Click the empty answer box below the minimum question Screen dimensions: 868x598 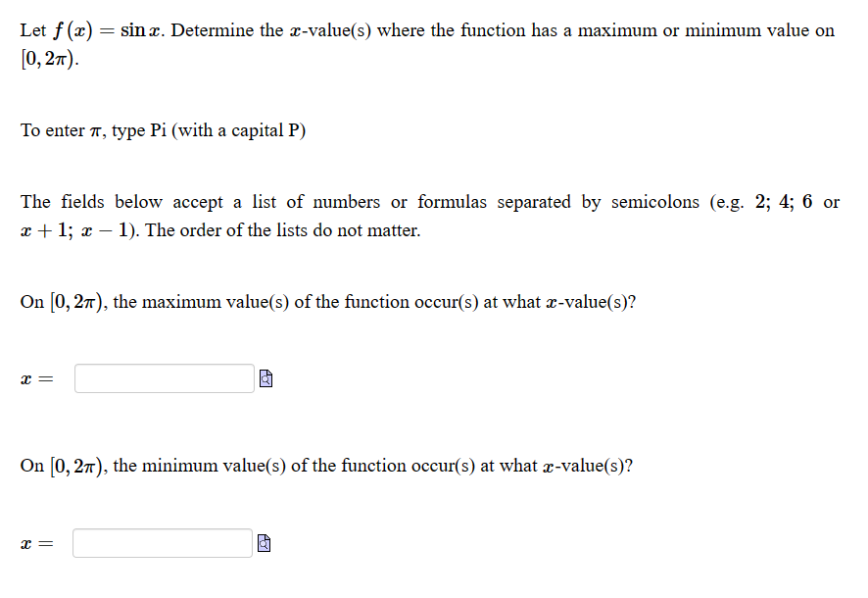162,541
